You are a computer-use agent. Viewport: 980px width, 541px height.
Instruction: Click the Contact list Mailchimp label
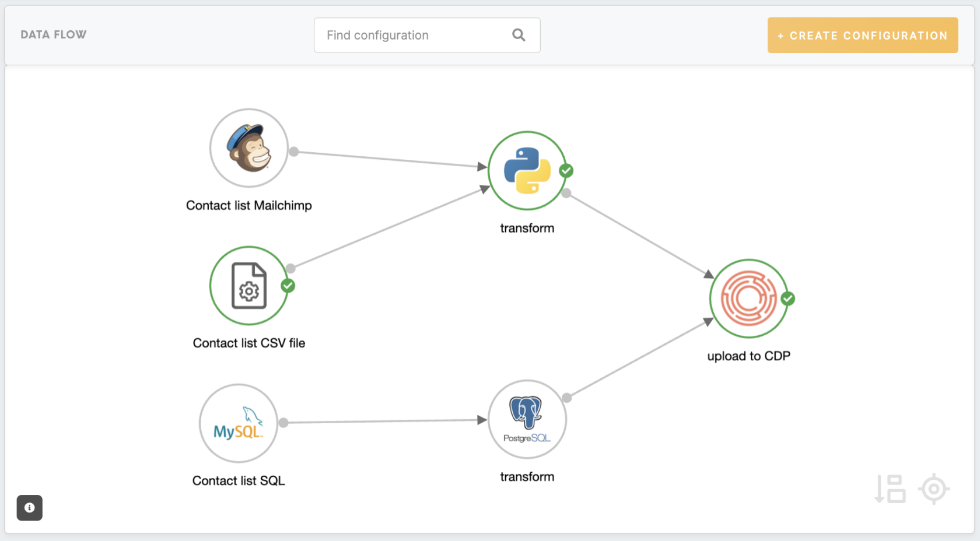tap(249, 205)
